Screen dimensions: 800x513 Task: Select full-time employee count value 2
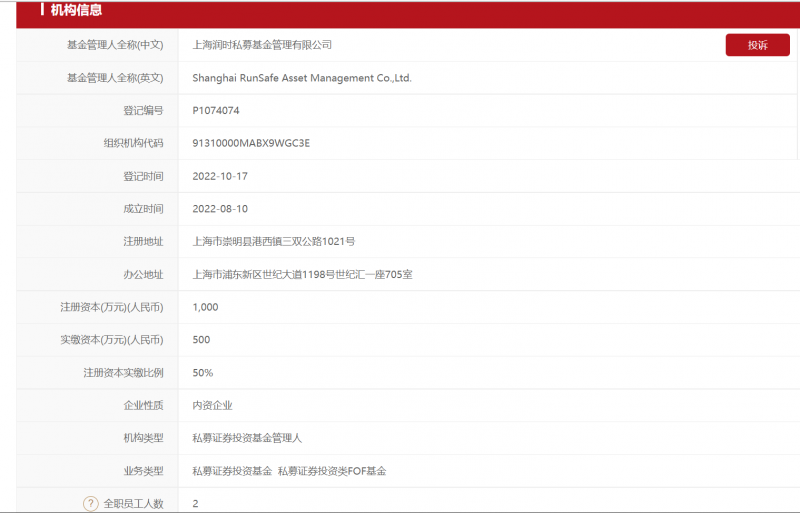coord(195,504)
